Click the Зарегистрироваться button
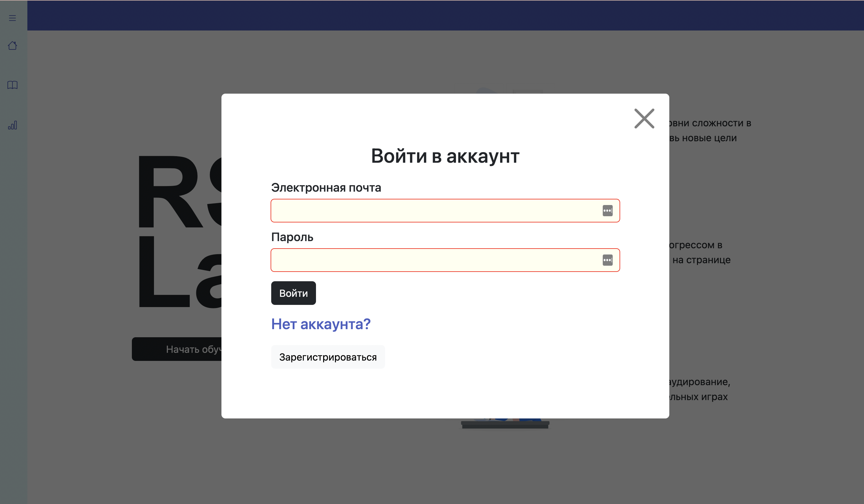Image resolution: width=864 pixels, height=504 pixels. 327,357
